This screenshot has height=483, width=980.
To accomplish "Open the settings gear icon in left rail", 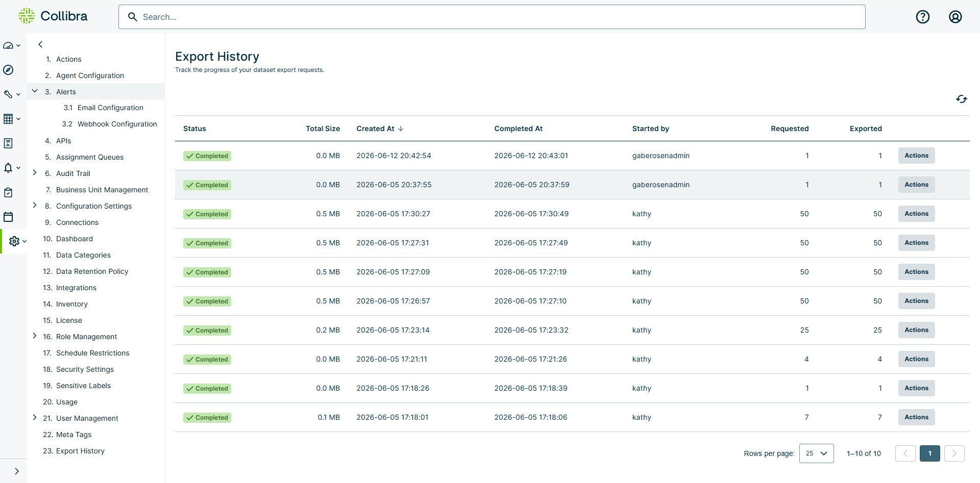I will click(x=14, y=241).
